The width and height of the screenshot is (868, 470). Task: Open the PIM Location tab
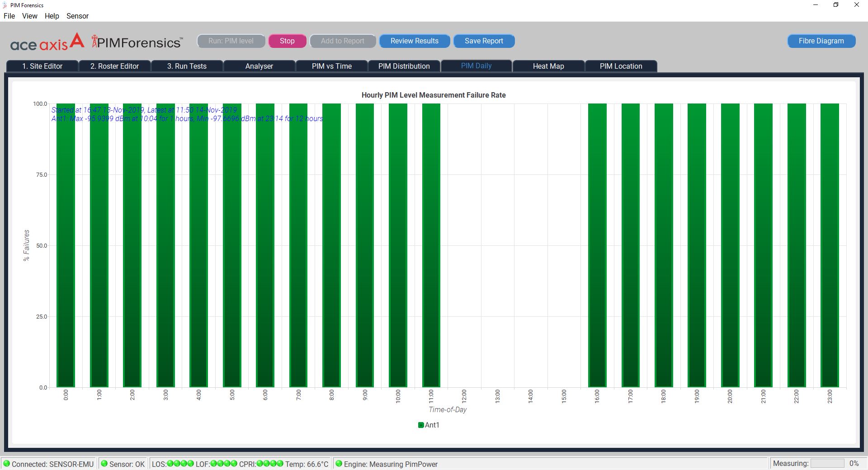click(x=621, y=66)
